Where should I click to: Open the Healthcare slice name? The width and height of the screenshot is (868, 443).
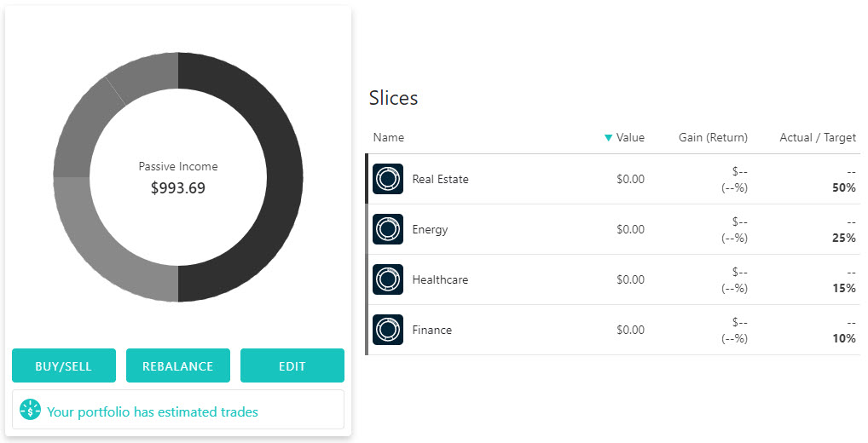[440, 279]
